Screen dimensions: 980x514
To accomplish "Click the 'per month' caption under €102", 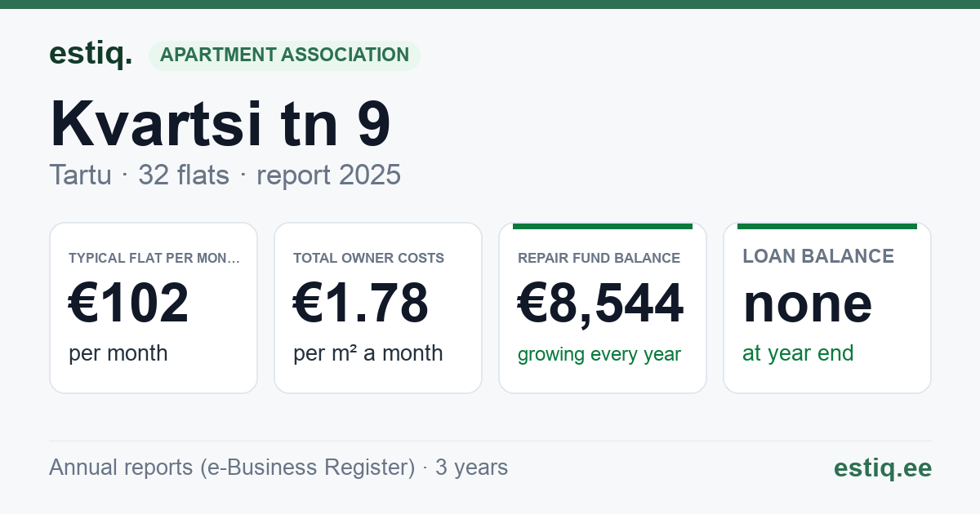I will [x=118, y=353].
